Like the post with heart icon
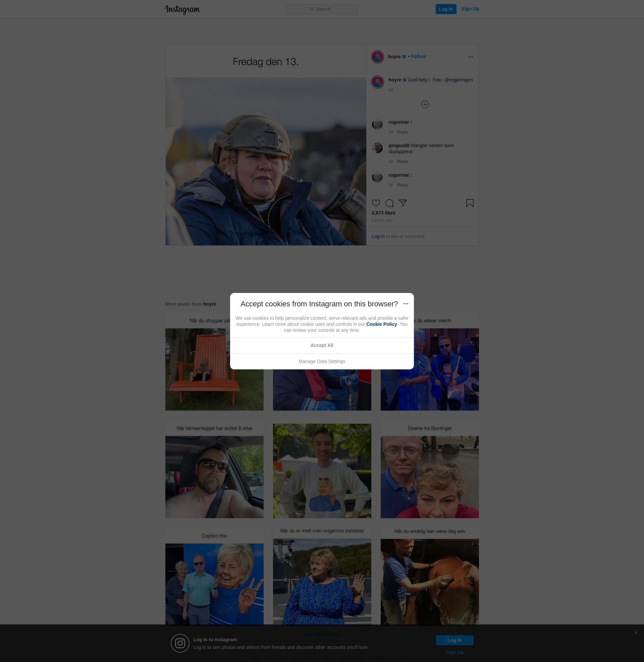644x662 pixels. [376, 203]
